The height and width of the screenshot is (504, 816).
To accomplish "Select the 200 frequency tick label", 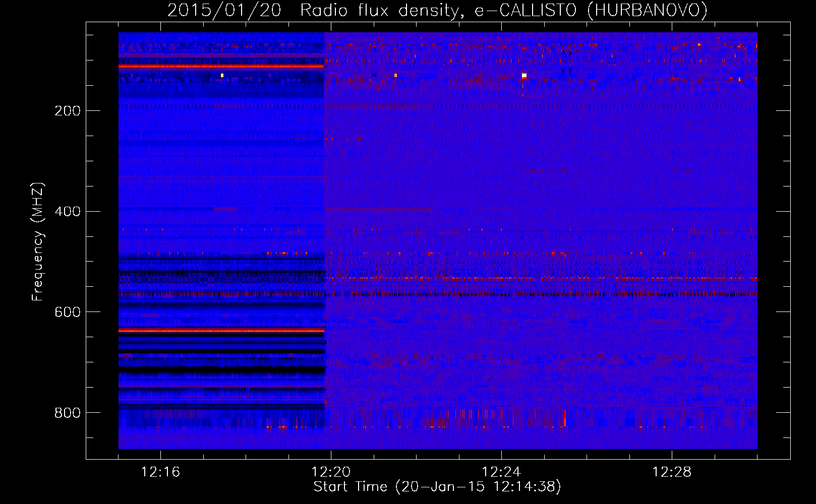I will point(68,111).
